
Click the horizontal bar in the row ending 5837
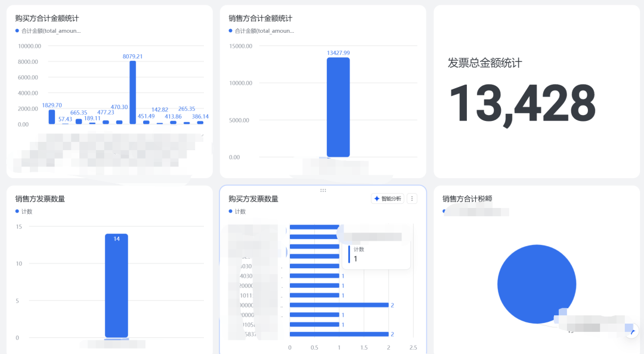pos(339,334)
